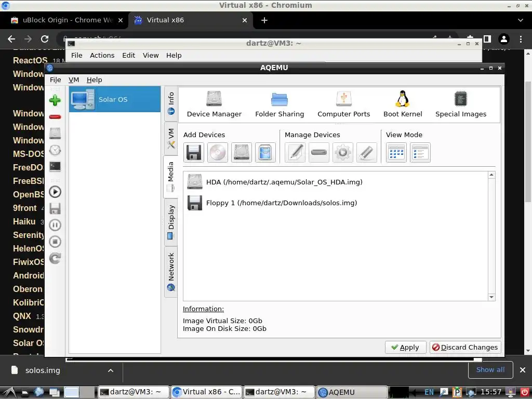532x399 pixels.
Task: Switch to the Info tab
Action: 170,103
